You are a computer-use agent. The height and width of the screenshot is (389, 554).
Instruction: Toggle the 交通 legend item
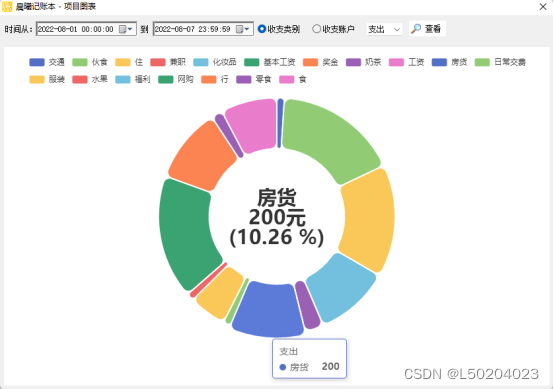pyautogui.click(x=47, y=62)
